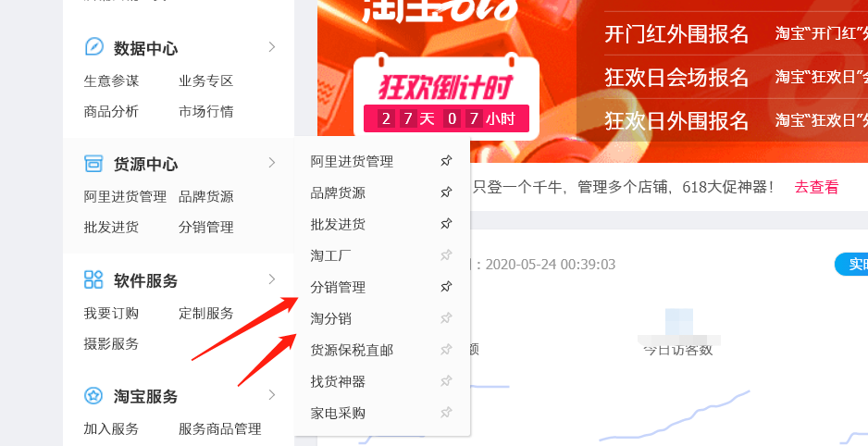868x446 pixels.
Task: Open 货源保税直邮 in the flyout menu
Action: 352,351
